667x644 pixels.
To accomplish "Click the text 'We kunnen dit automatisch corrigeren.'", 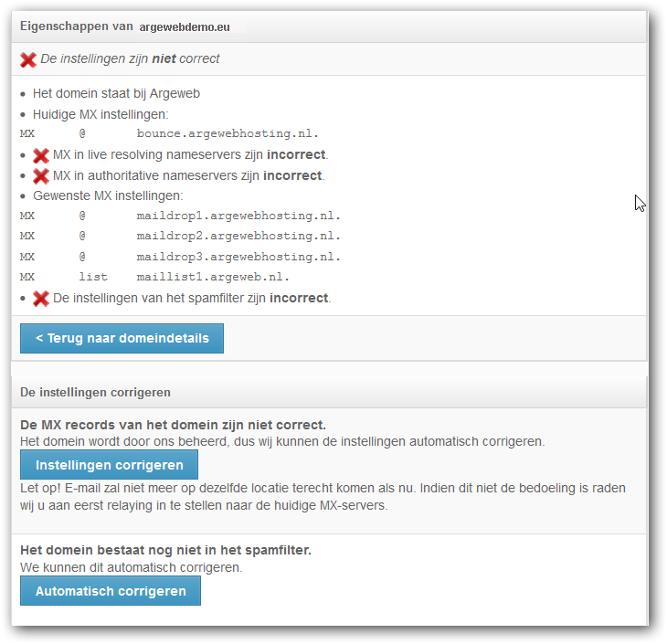I will (131, 567).
